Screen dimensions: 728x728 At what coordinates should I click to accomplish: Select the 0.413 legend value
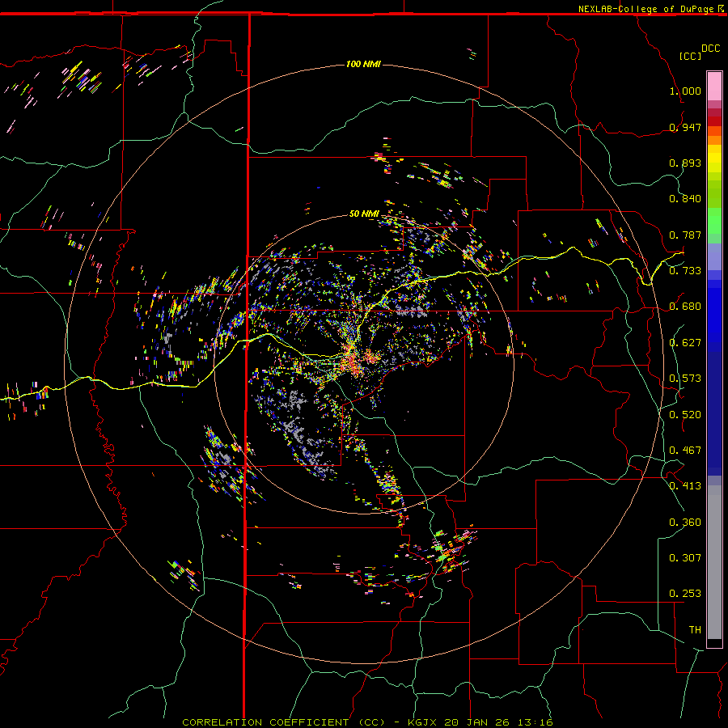685,486
